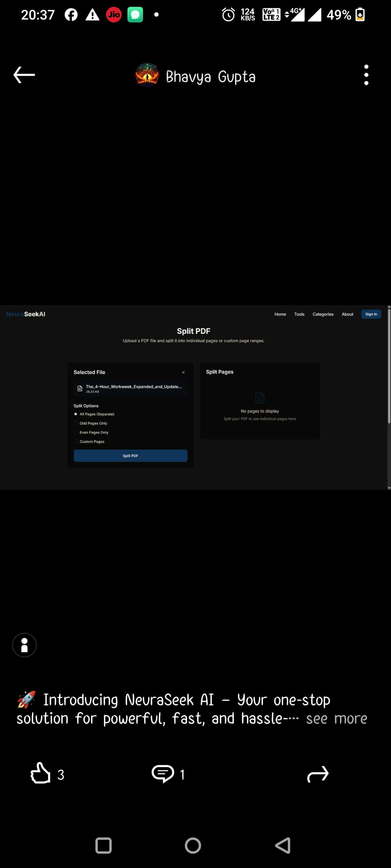The image size is (391, 868).
Task: Click the Split PDF button
Action: click(131, 456)
